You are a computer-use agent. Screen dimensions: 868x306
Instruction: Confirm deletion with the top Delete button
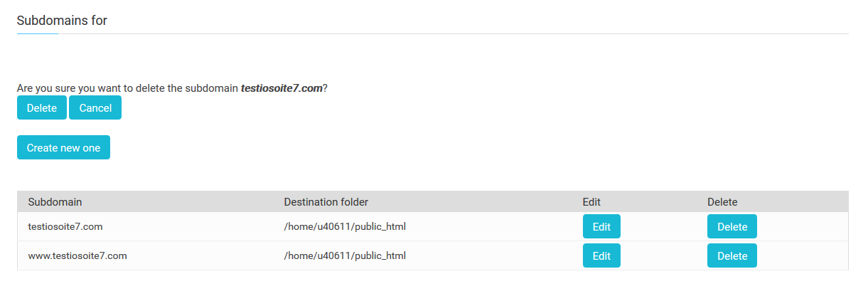(42, 108)
